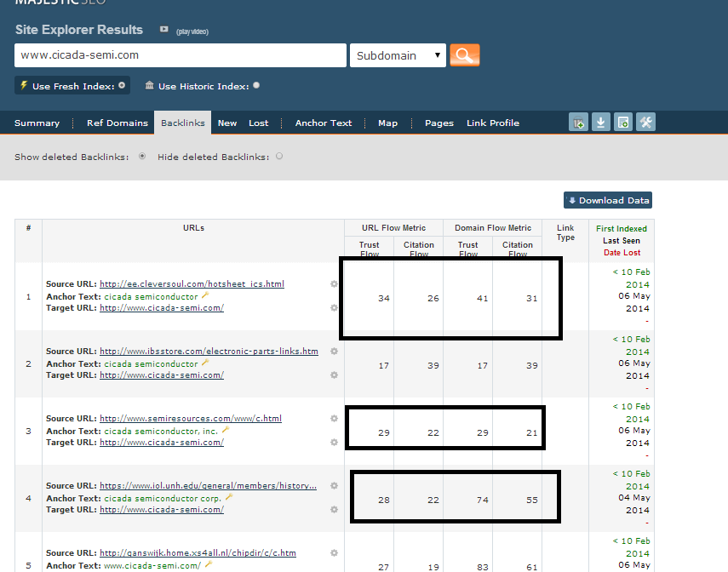Screen dimensions: 728x572
Task: Click the key icon after 'cicada semiconductor, inc.'
Action: [x=226, y=430]
